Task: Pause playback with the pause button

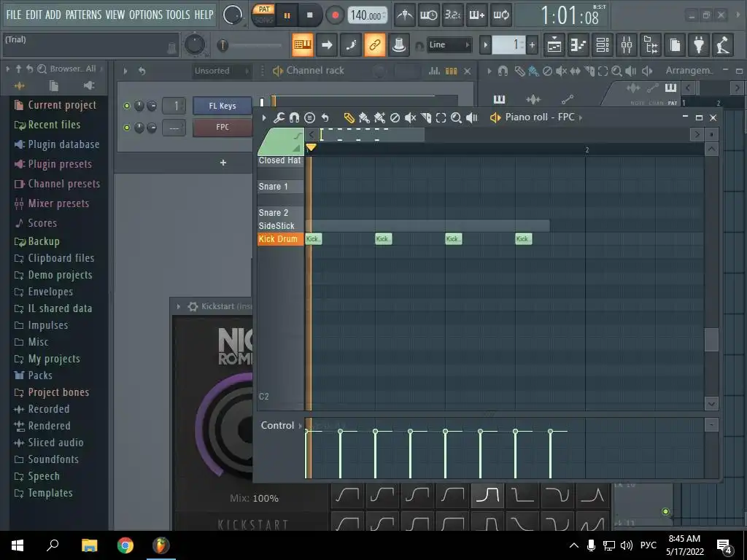Action: point(287,15)
